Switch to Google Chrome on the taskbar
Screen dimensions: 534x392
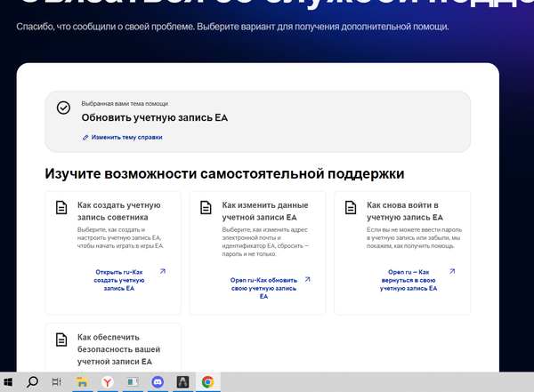207,382
